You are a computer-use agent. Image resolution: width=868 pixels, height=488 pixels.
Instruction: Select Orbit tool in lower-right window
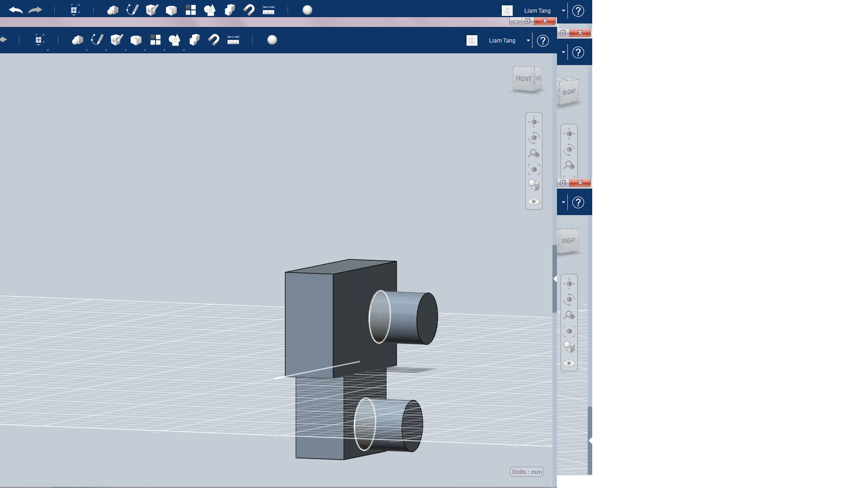pos(569,300)
